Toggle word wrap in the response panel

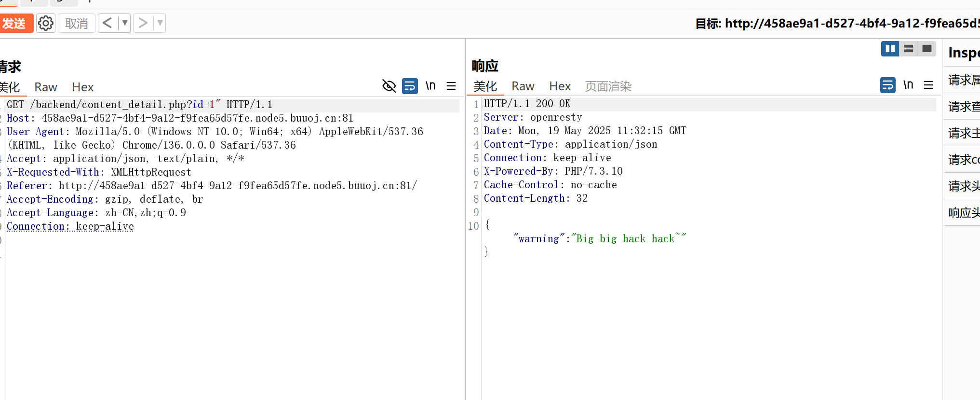tap(887, 85)
